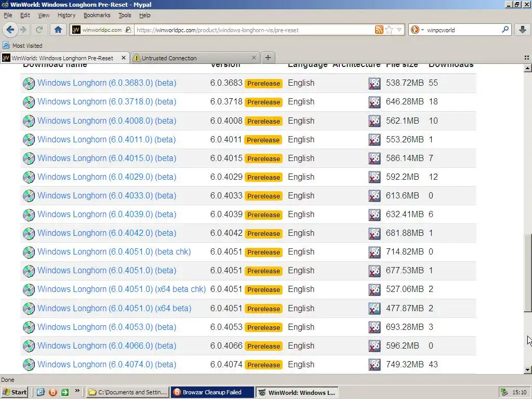Open the View menu

click(x=44, y=15)
